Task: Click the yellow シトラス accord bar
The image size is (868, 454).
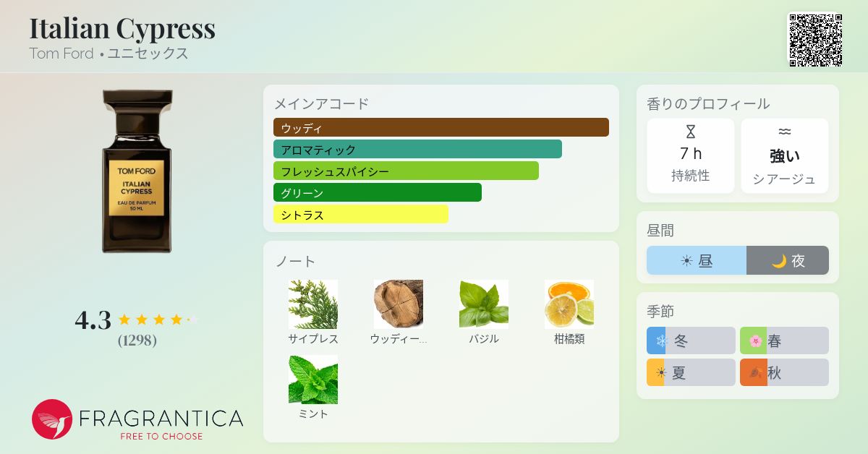Action: 361,214
